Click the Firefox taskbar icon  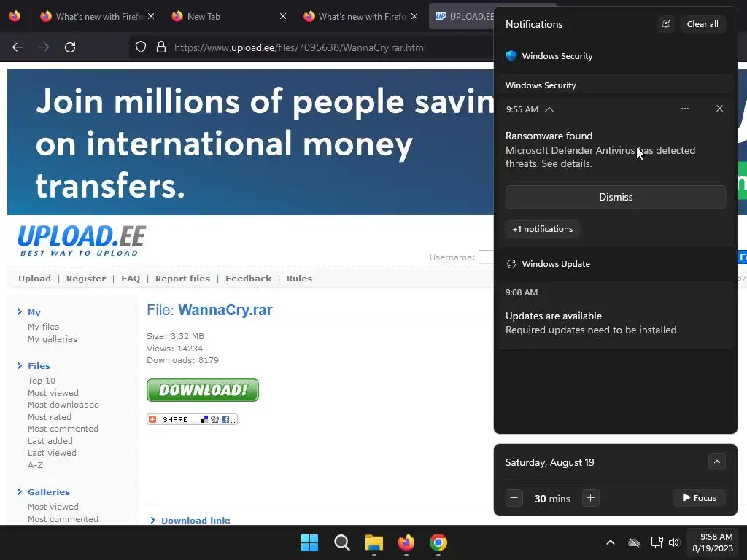[x=406, y=542]
